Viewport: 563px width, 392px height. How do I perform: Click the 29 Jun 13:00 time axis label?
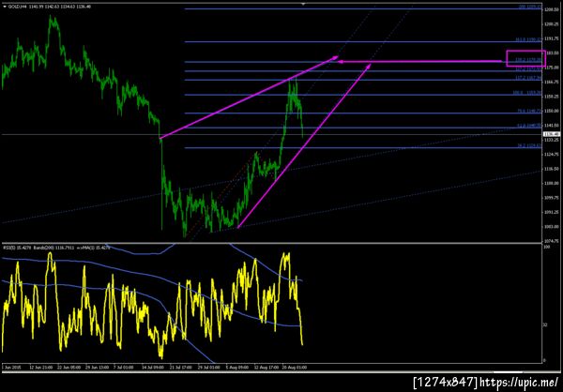96,368
